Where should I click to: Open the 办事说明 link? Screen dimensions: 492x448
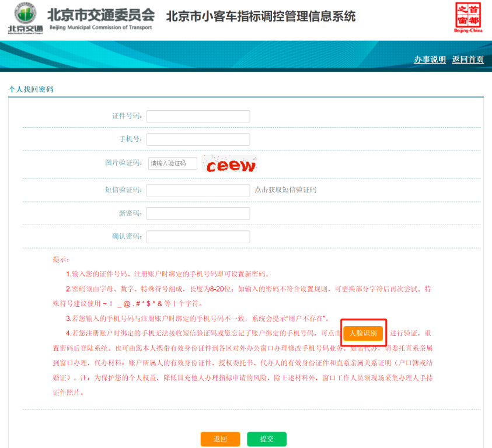coord(430,60)
